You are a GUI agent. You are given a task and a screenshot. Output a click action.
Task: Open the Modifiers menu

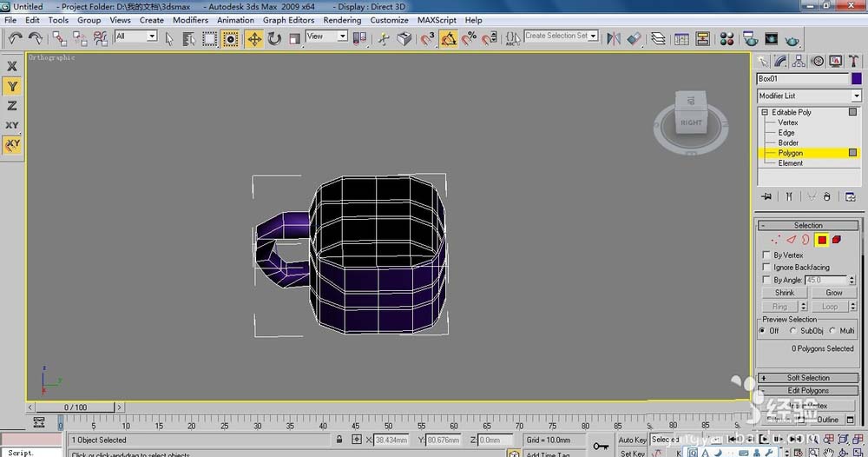tap(190, 20)
